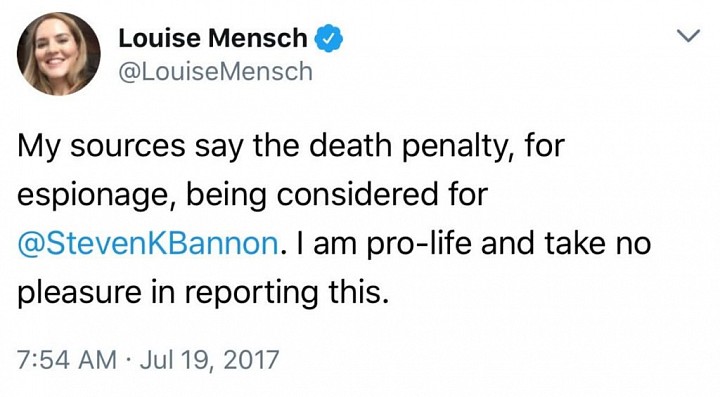Open the @StevenKBannon mention

point(148,243)
